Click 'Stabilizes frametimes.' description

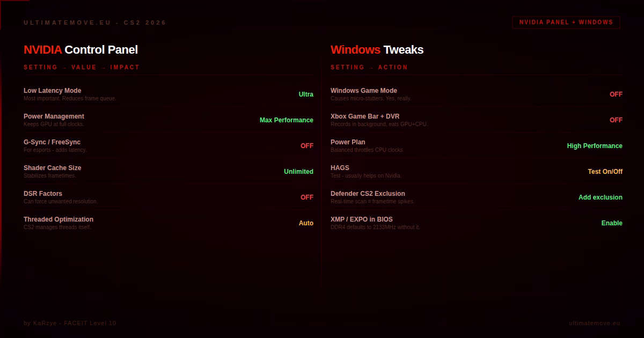coord(50,176)
